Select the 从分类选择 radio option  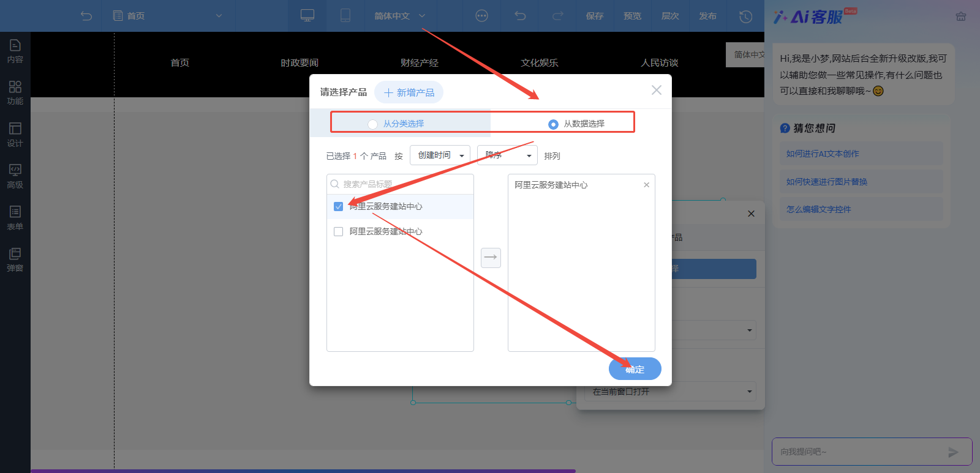(x=372, y=124)
